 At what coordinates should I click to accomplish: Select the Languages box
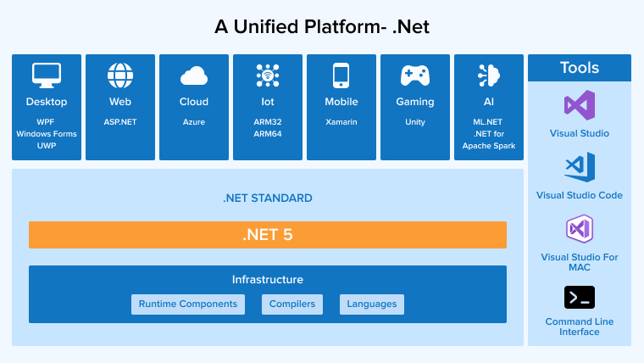click(372, 304)
